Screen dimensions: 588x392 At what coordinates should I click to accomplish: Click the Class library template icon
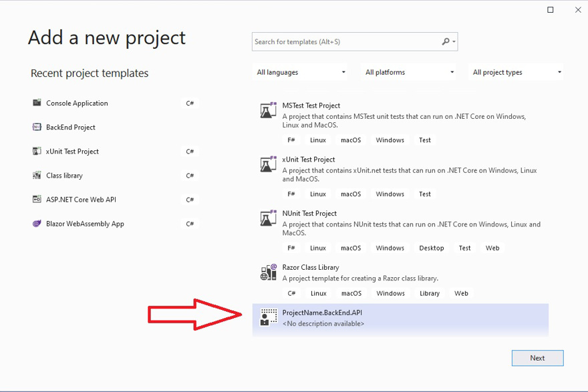(37, 175)
